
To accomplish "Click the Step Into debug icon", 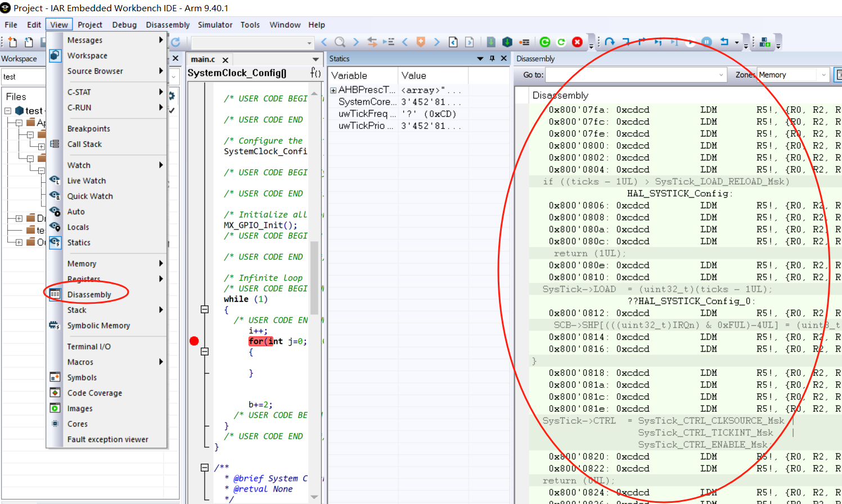I will point(626,42).
